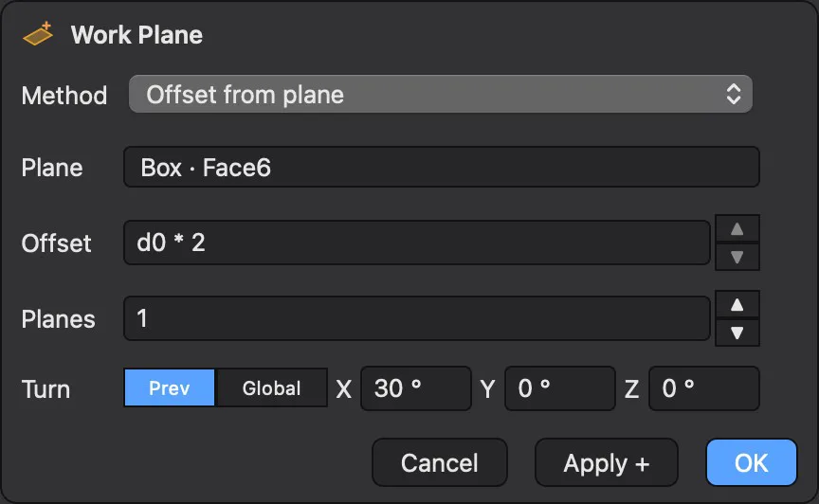Image resolution: width=819 pixels, height=504 pixels.
Task: Increase Offset with the up arrow
Action: tap(737, 228)
